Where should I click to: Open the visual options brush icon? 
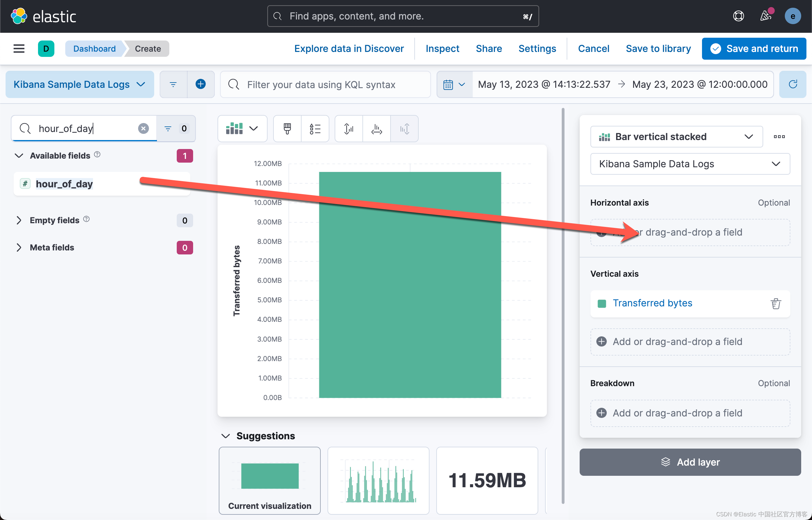click(287, 129)
